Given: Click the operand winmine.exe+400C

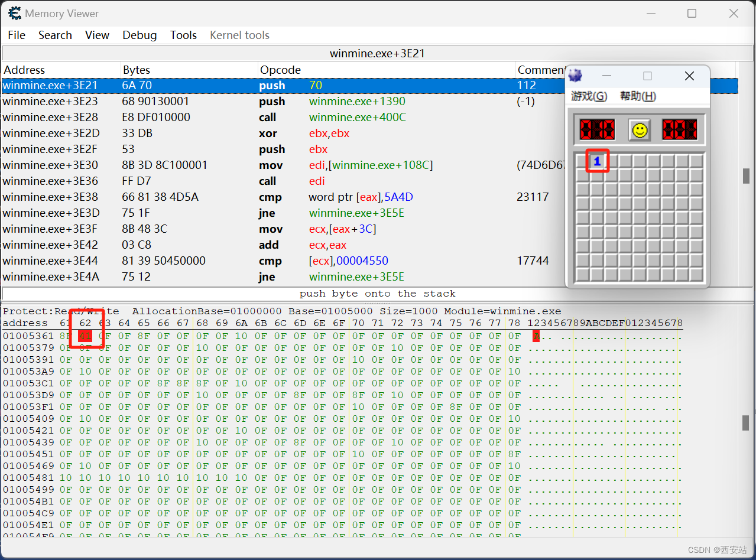Looking at the screenshot, I should point(358,118).
